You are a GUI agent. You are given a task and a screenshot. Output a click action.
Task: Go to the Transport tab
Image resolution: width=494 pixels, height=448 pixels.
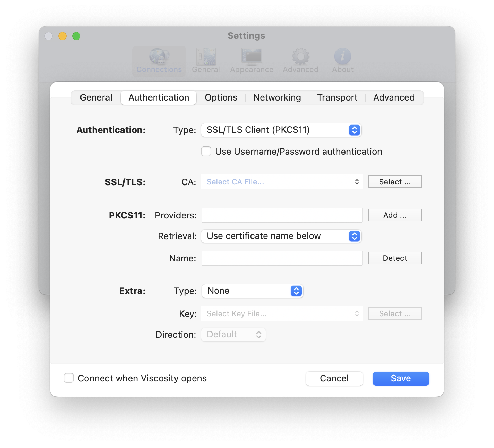point(337,98)
